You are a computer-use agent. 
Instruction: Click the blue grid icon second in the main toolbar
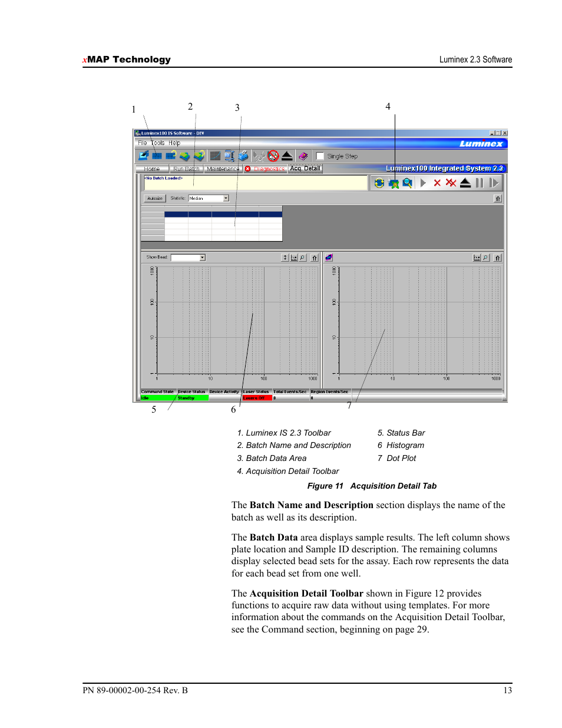[x=157, y=156]
